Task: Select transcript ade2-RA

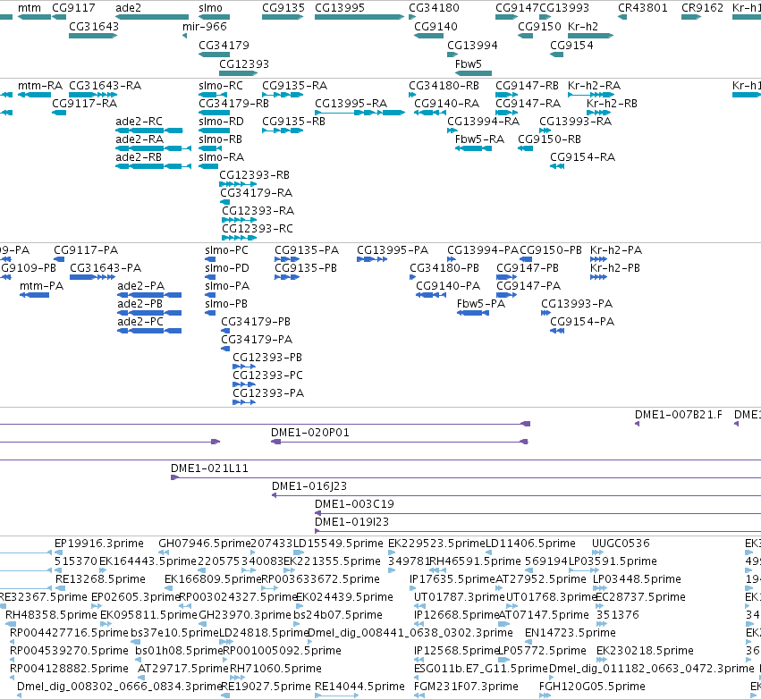Action: pyautogui.click(x=154, y=148)
